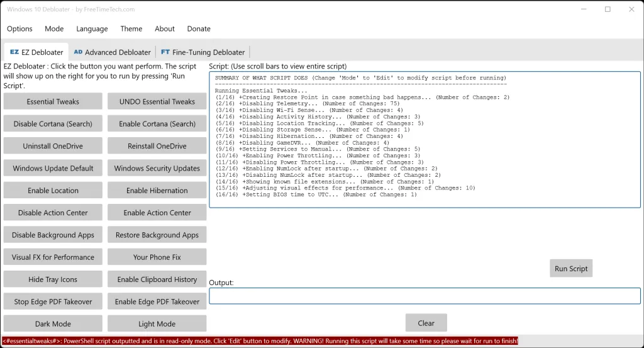
Task: Open the Language menu
Action: coord(92,29)
